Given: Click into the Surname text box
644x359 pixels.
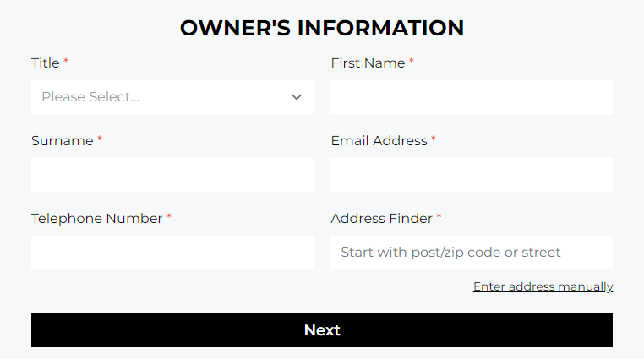Looking at the screenshot, I should (172, 175).
